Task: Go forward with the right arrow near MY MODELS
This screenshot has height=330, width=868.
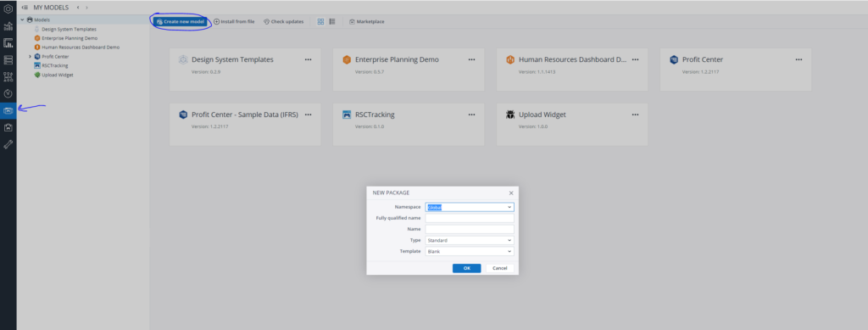Action: (87, 7)
